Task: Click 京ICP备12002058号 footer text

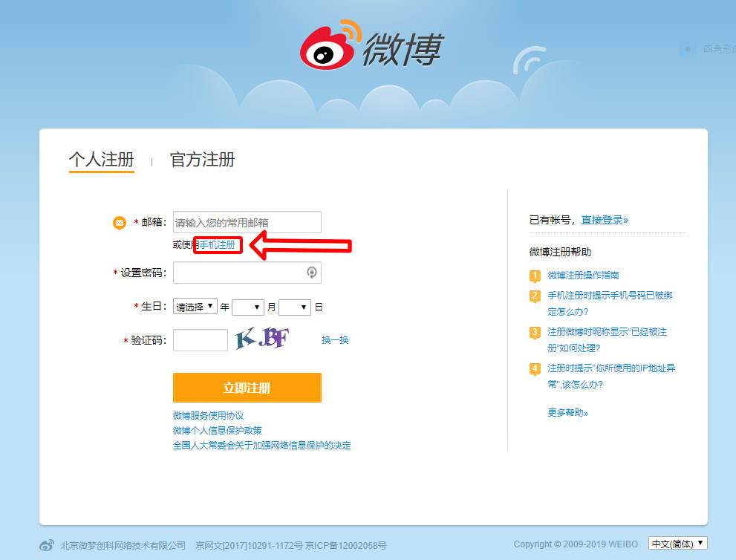Action: (346, 545)
